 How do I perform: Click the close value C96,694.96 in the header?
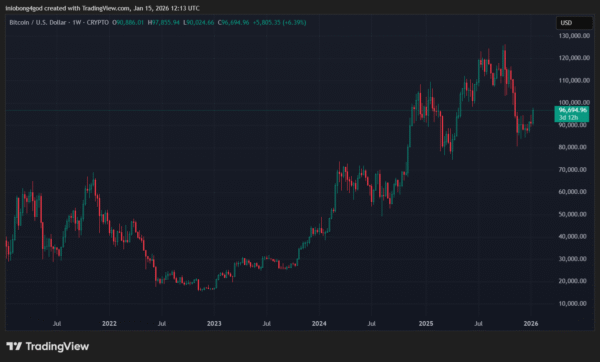233,23
